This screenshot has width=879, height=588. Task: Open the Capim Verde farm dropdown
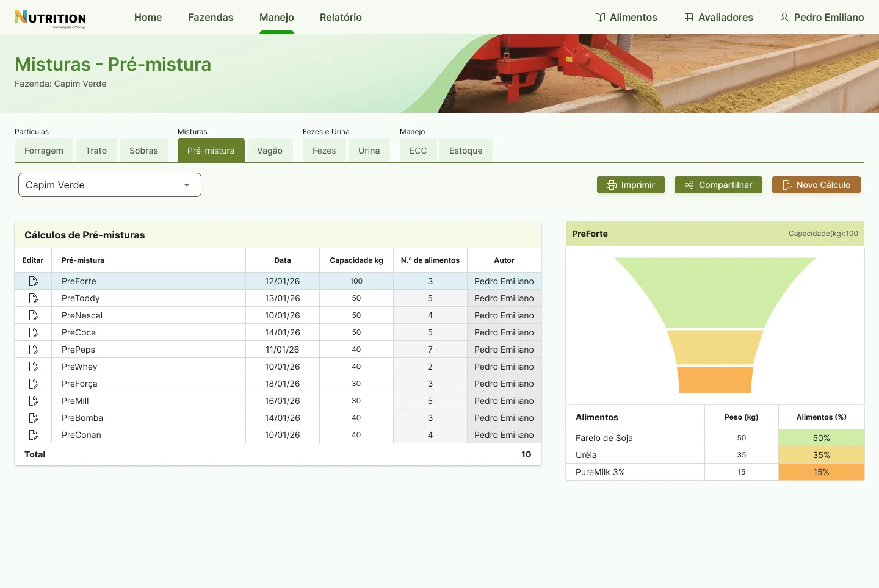[110, 185]
